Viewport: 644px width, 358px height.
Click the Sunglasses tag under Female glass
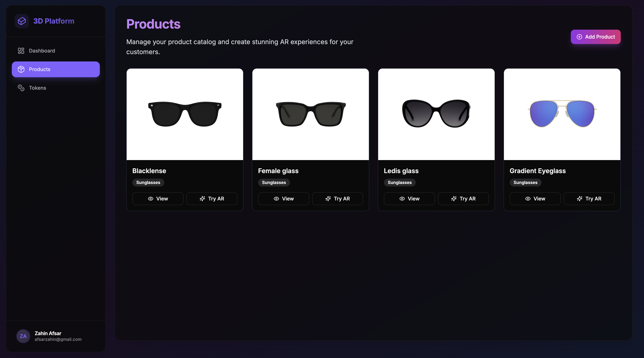tap(274, 183)
